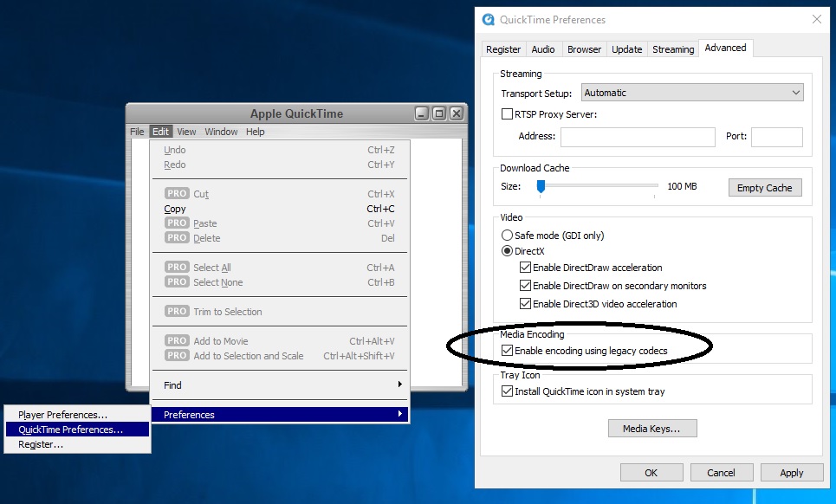Open the Window menu

point(221,132)
